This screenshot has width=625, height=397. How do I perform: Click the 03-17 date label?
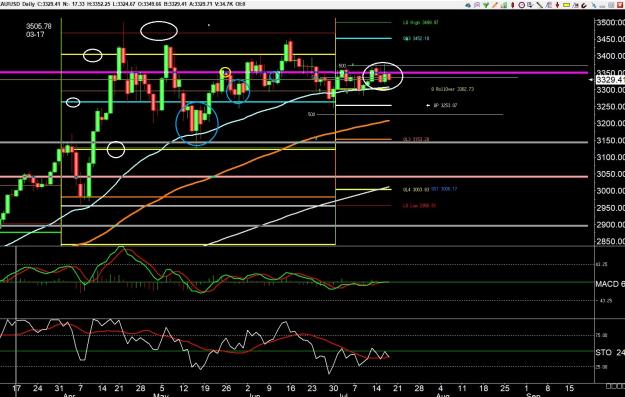[x=35, y=35]
